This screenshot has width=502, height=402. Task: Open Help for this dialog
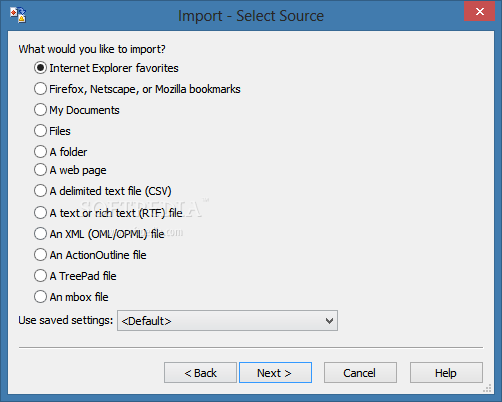(446, 373)
